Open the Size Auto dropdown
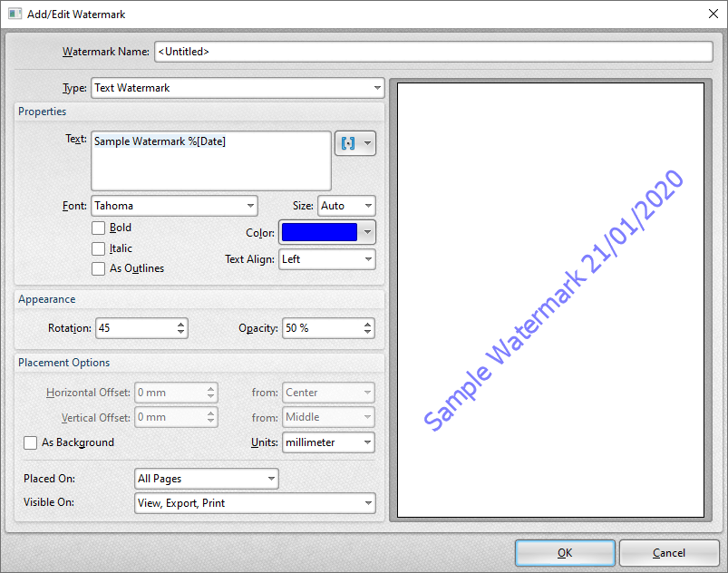The height and width of the screenshot is (573, 728). (345, 206)
